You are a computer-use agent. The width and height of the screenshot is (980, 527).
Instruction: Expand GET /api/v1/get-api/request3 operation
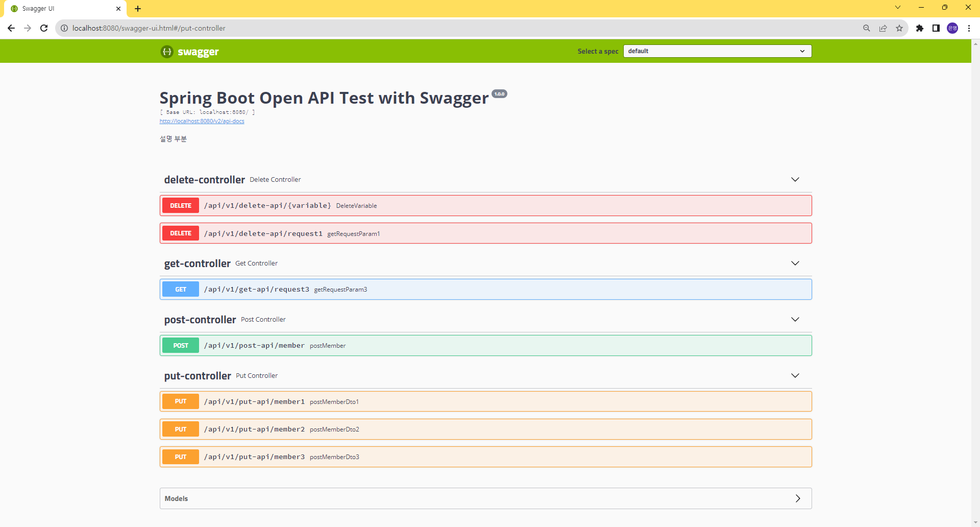485,289
